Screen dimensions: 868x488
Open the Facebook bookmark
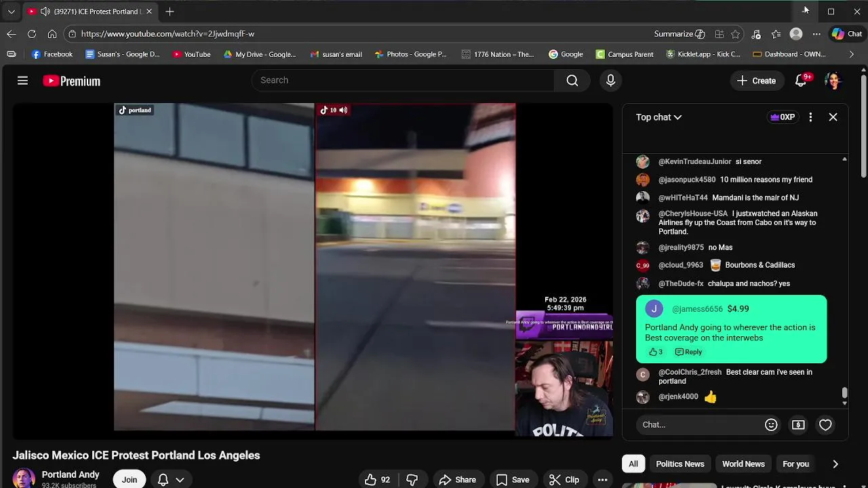tap(52, 54)
